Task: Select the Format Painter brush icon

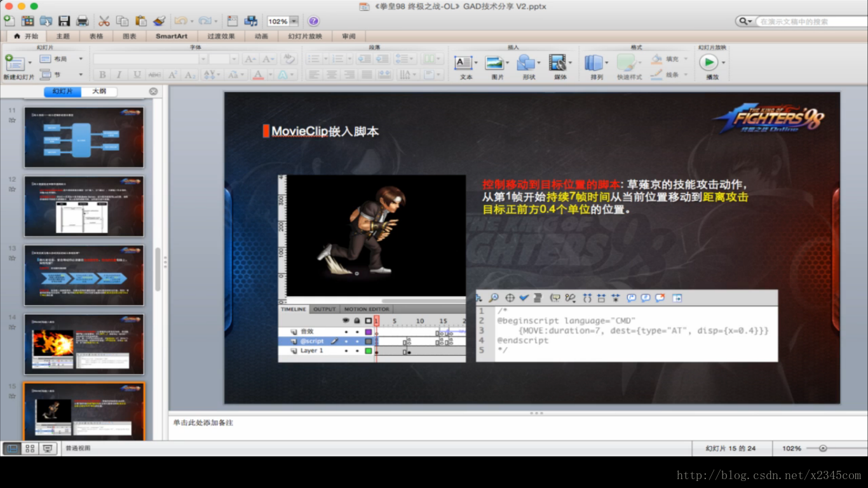Action: point(159,21)
